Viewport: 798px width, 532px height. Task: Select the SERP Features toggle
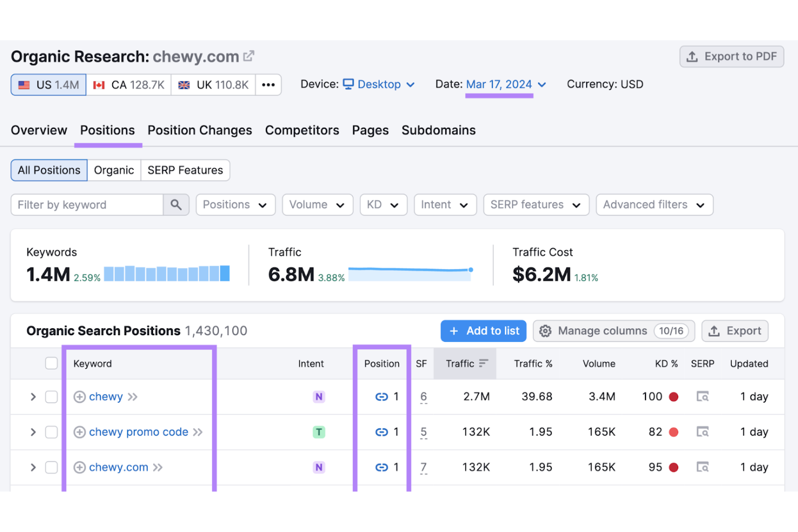click(185, 170)
